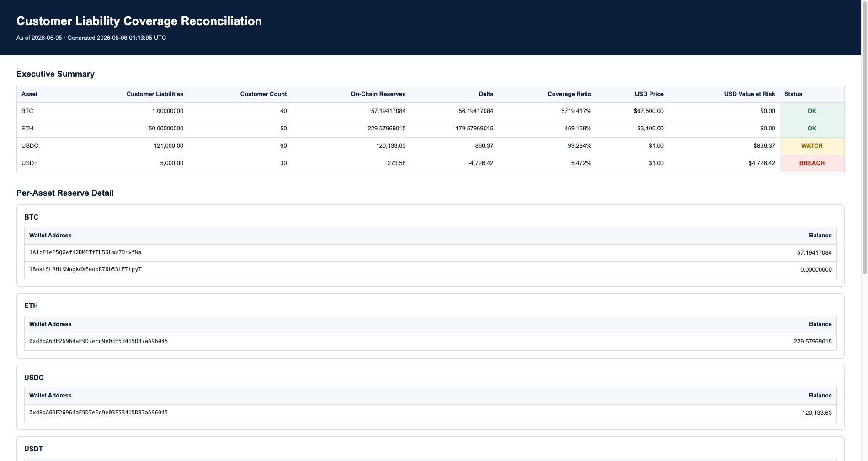Viewport: 868px width, 461px height.
Task: Click the wallet address in ETH detail card
Action: pyautogui.click(x=98, y=341)
